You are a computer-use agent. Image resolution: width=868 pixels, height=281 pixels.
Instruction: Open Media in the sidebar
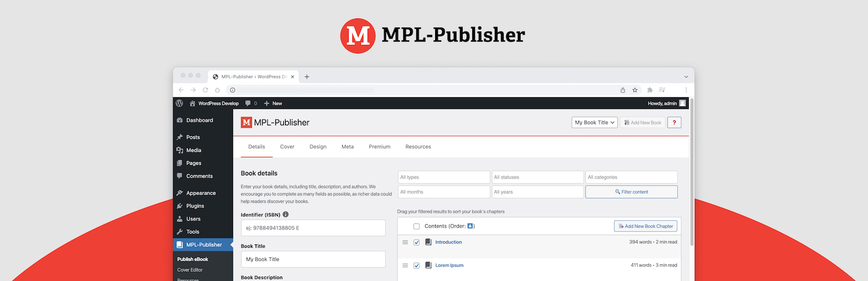click(x=203, y=150)
